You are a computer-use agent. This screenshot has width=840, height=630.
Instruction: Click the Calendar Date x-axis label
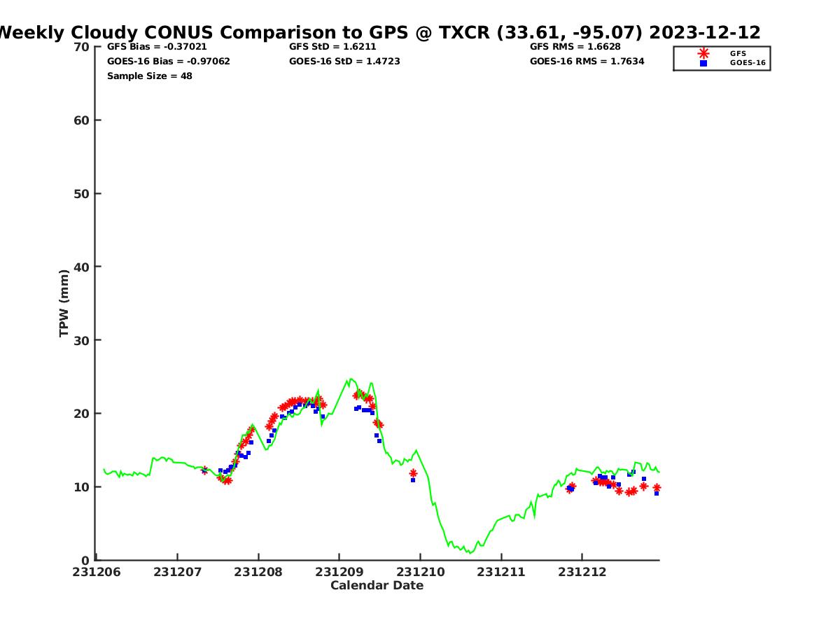[377, 585]
